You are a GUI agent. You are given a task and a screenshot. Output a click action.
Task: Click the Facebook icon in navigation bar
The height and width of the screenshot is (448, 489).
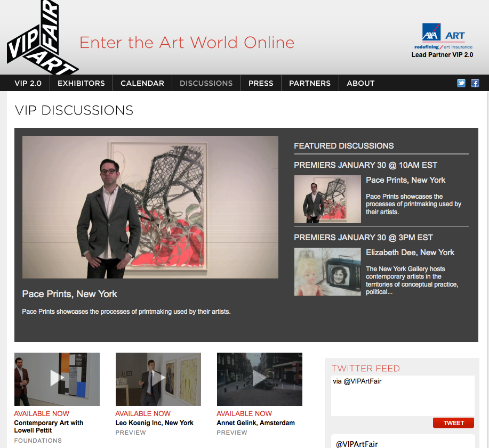coord(475,83)
